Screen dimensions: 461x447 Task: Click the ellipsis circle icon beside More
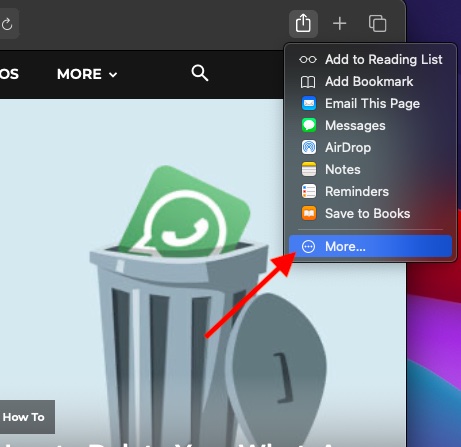pyautogui.click(x=308, y=247)
